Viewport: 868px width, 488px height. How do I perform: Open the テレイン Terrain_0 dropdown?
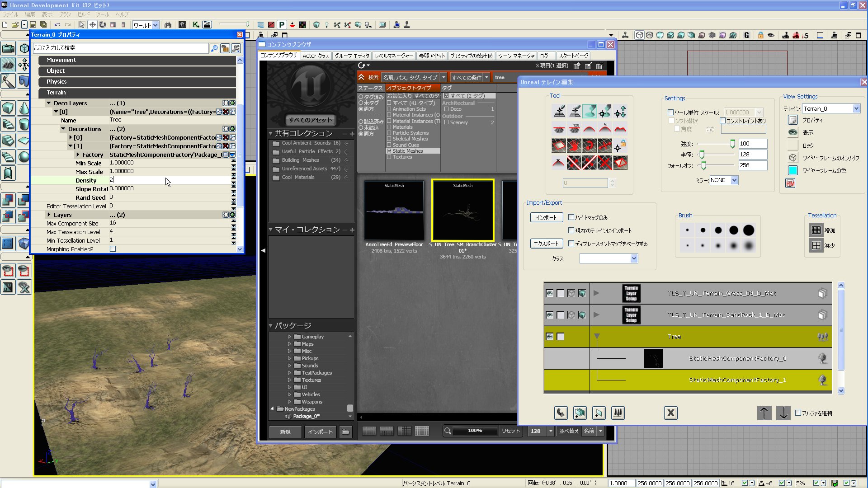pyautogui.click(x=856, y=108)
